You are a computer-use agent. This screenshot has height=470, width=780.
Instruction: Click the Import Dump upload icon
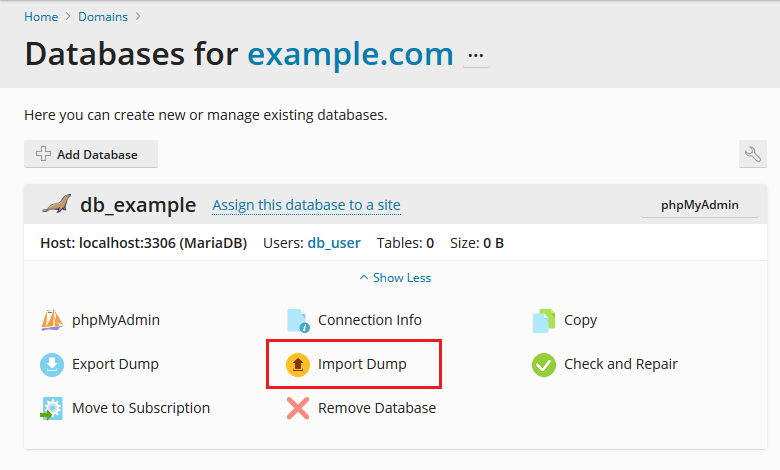pos(298,365)
